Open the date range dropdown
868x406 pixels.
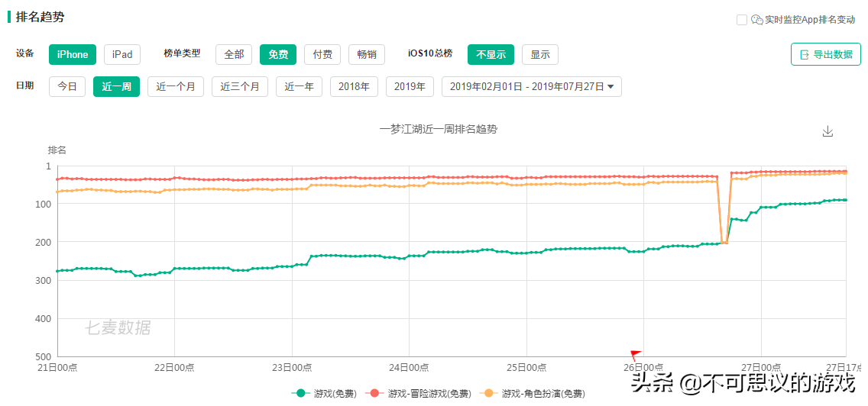[532, 87]
